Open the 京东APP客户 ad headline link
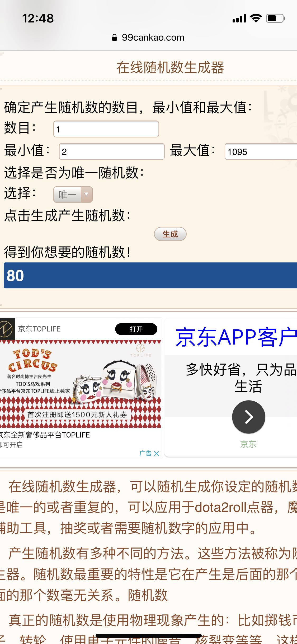The image size is (297, 644). click(236, 337)
